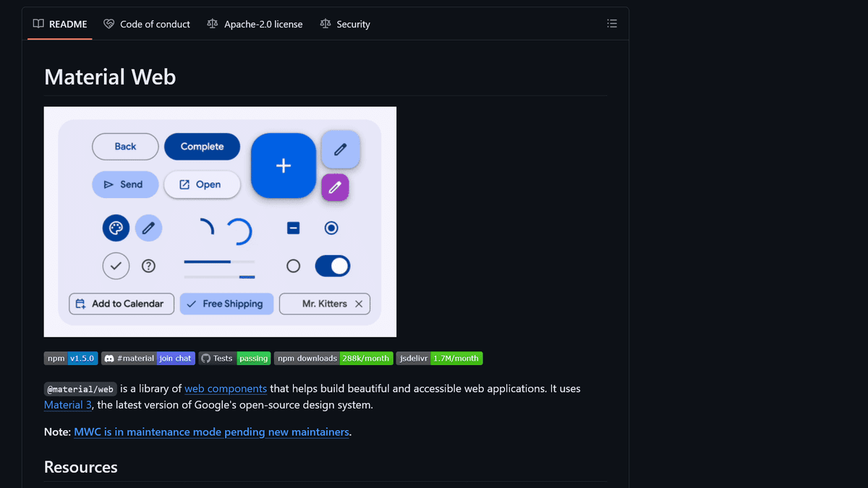Open the Code of conduct tab
The width and height of the screenshot is (868, 488).
coord(147,24)
